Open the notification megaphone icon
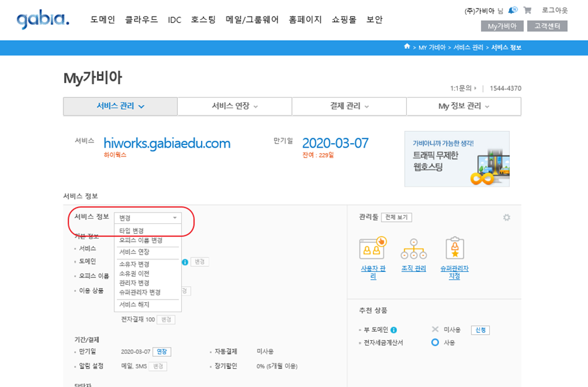The height and width of the screenshot is (387, 588). [512, 11]
